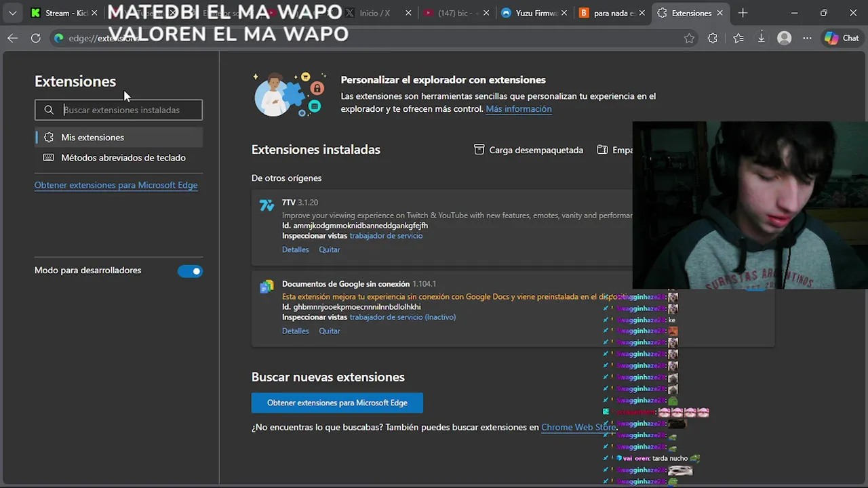Close the Extensiones tab
This screenshot has height=488, width=868.
pyautogui.click(x=722, y=13)
